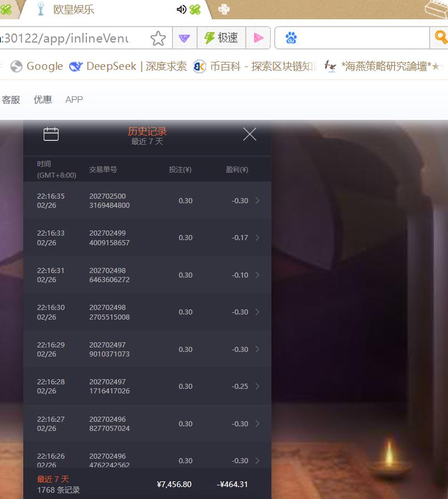448x499 pixels.
Task: Expand details of the 22:16:33 record
Action: [x=257, y=238]
